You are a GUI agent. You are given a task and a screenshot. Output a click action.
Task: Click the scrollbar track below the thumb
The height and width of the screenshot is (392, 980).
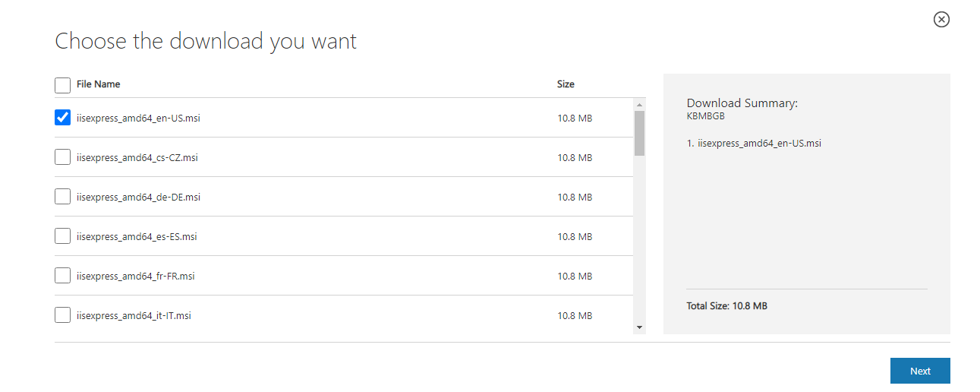point(640,243)
